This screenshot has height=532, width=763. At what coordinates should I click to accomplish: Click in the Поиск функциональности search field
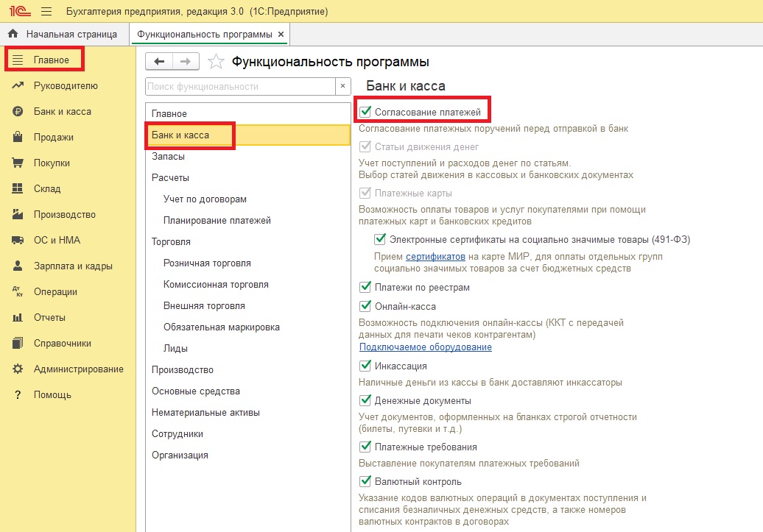pos(240,86)
